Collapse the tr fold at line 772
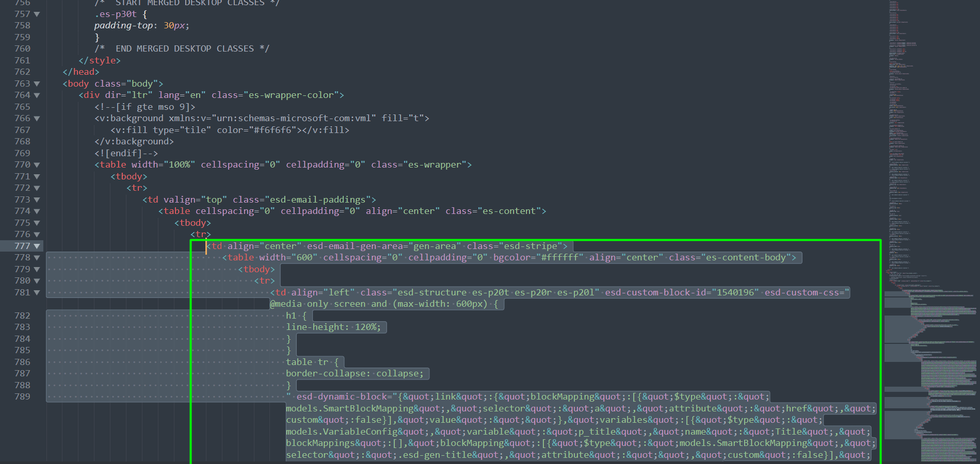 click(x=36, y=188)
